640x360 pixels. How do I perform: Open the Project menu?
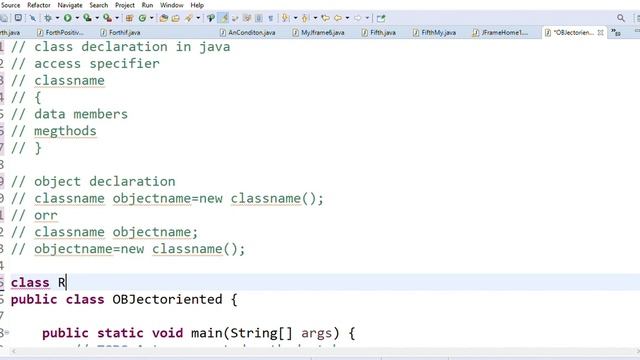(x=124, y=5)
